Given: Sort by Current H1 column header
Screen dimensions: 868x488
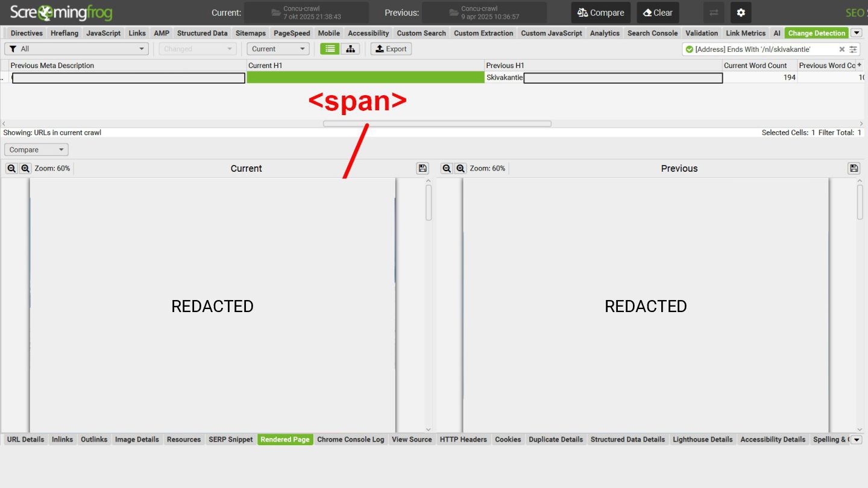Looking at the screenshot, I should pos(365,66).
